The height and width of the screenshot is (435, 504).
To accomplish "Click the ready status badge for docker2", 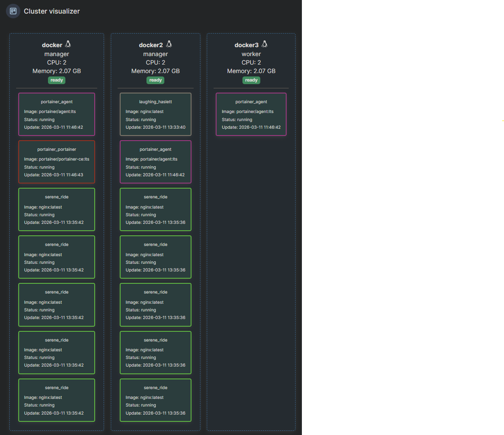I will [155, 80].
